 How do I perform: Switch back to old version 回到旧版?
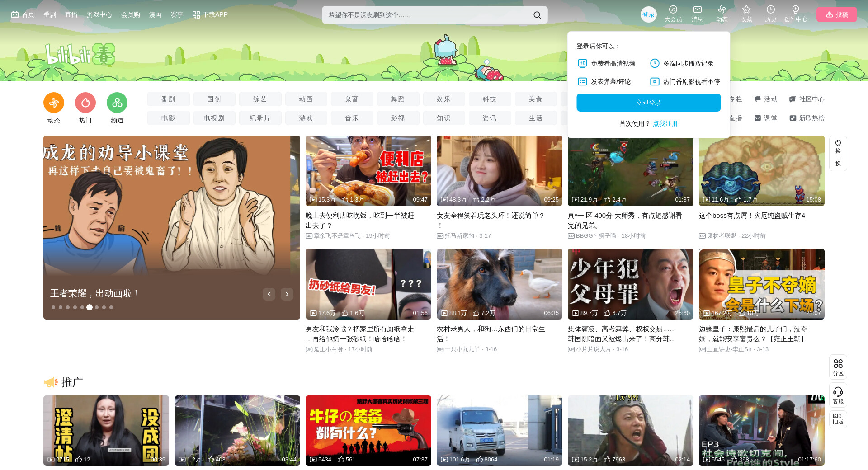(x=838, y=419)
